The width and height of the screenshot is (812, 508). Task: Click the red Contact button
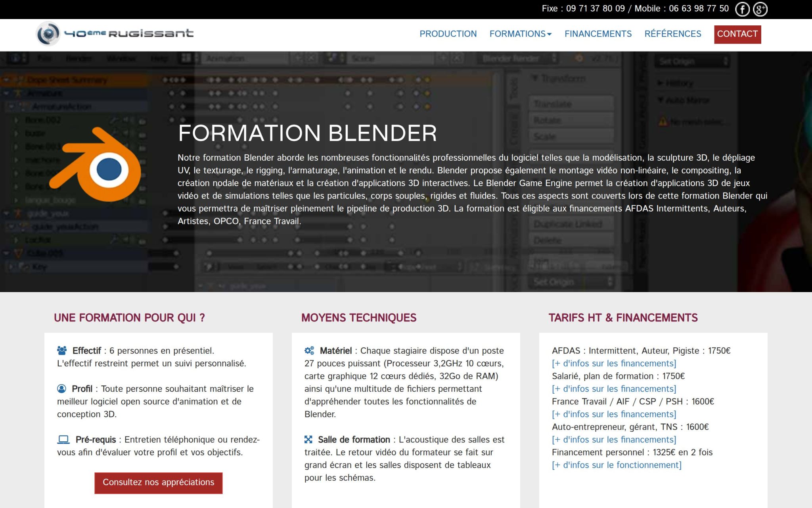pyautogui.click(x=737, y=34)
